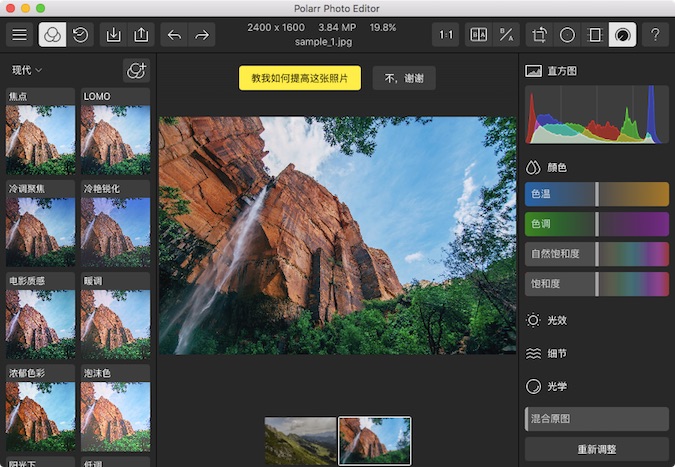This screenshot has height=467, width=675.
Task: Expand the 光学 section
Action: pos(556,387)
